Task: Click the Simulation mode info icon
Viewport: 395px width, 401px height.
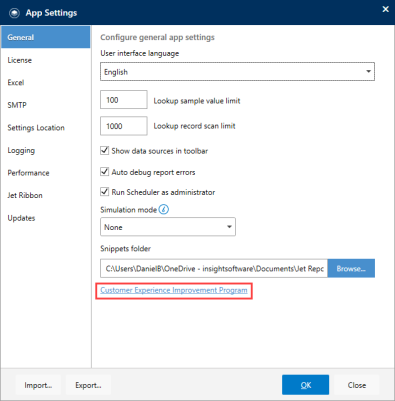Action: pos(164,210)
